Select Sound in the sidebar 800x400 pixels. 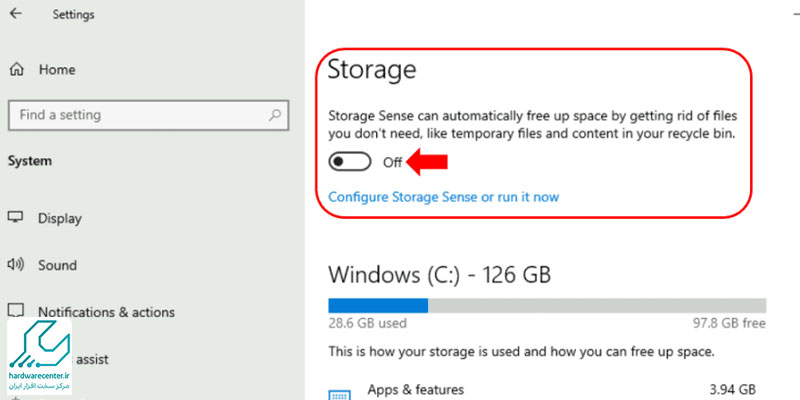click(x=57, y=265)
